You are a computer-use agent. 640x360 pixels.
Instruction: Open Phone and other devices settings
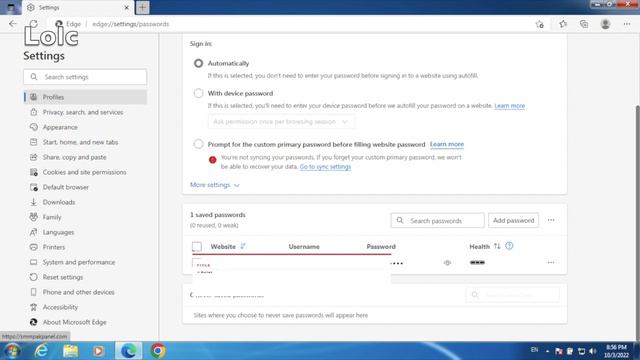[78, 292]
